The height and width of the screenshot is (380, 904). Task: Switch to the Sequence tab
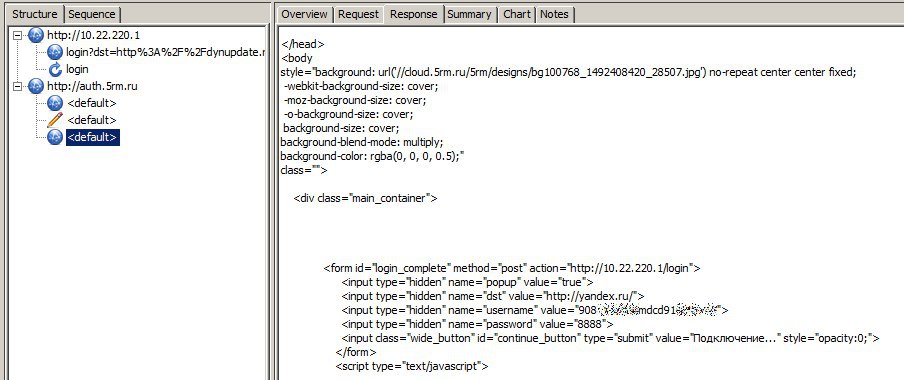pos(92,14)
